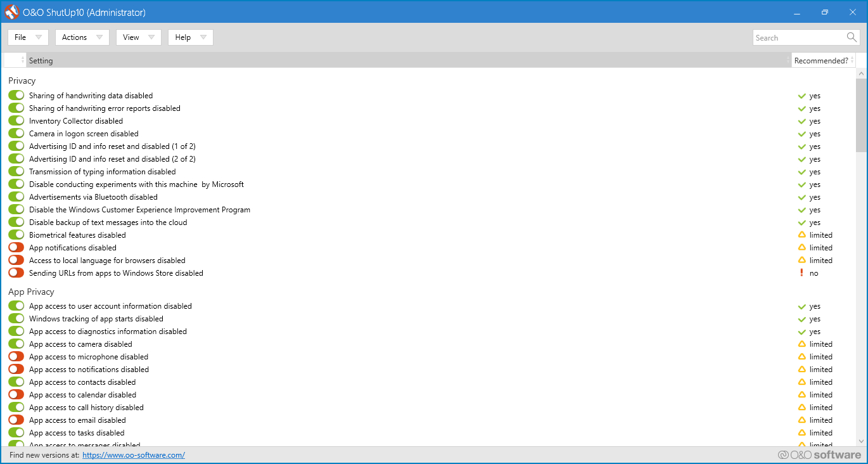Click the green check for App access to user account information
Image resolution: width=868 pixels, height=464 pixels.
[802, 306]
